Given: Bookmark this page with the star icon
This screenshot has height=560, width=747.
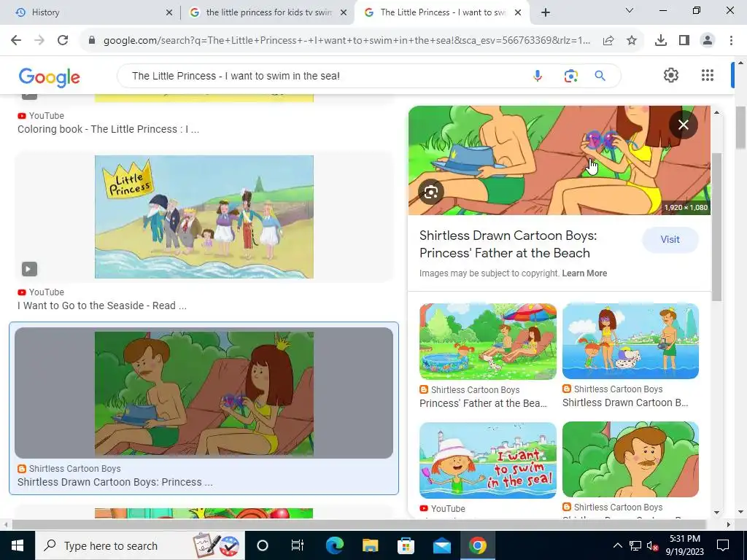Looking at the screenshot, I should (x=632, y=41).
